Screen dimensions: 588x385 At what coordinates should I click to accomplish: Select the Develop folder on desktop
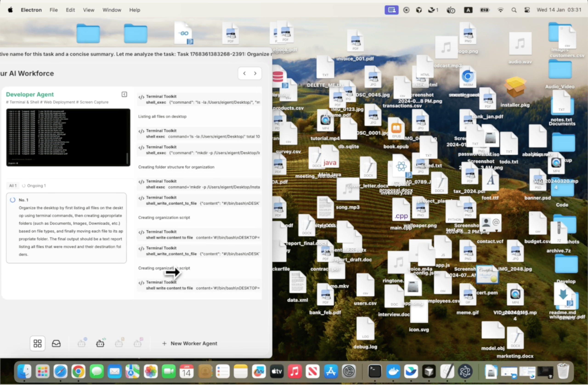coord(566,269)
